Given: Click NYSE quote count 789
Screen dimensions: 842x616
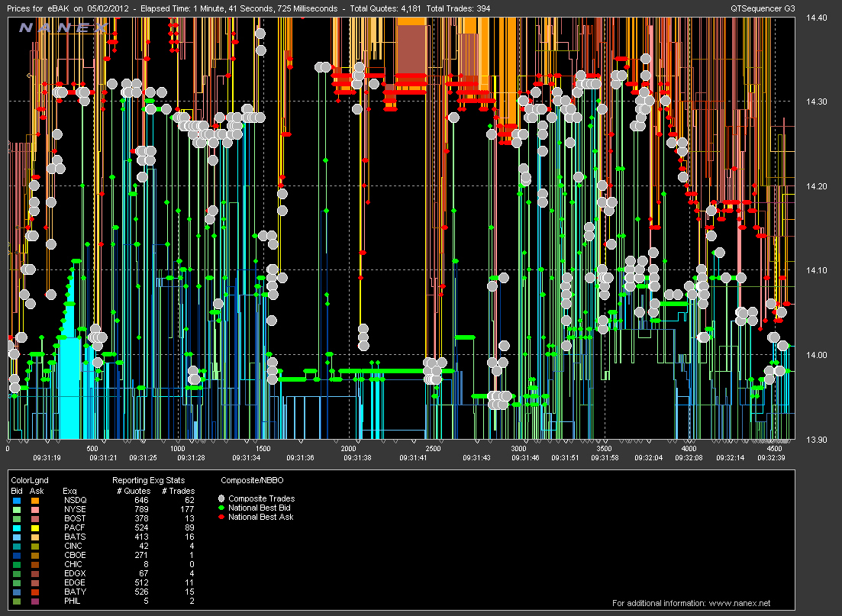Looking at the screenshot, I should [x=141, y=510].
